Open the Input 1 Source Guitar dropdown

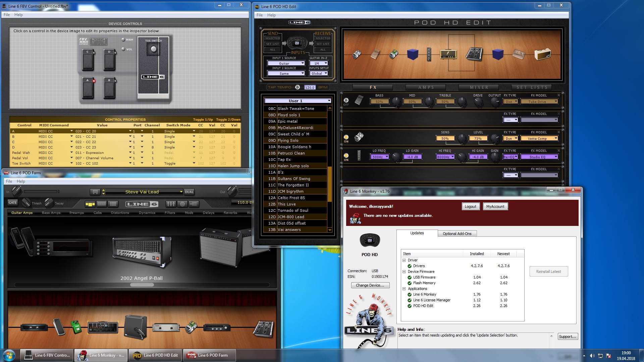click(x=286, y=63)
